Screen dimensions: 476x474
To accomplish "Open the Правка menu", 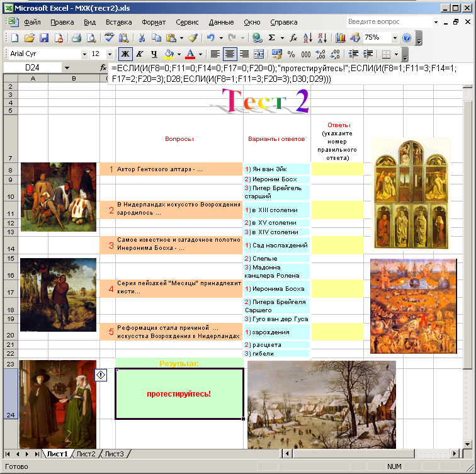I will [x=62, y=22].
